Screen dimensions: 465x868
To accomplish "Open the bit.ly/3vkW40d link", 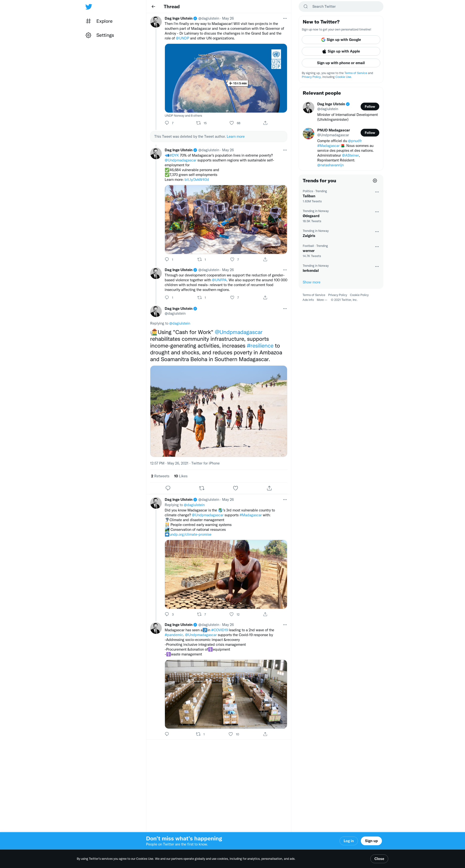I will click(x=197, y=180).
